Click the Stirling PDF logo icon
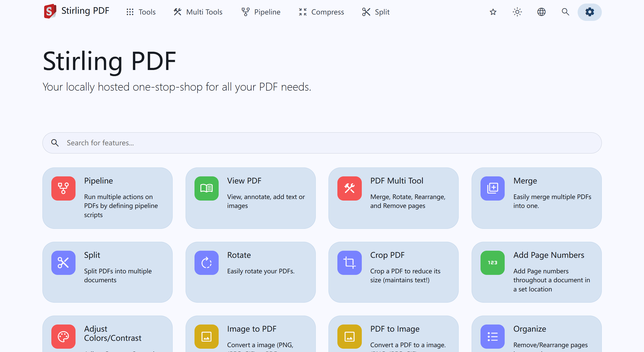644x352 pixels. click(50, 11)
